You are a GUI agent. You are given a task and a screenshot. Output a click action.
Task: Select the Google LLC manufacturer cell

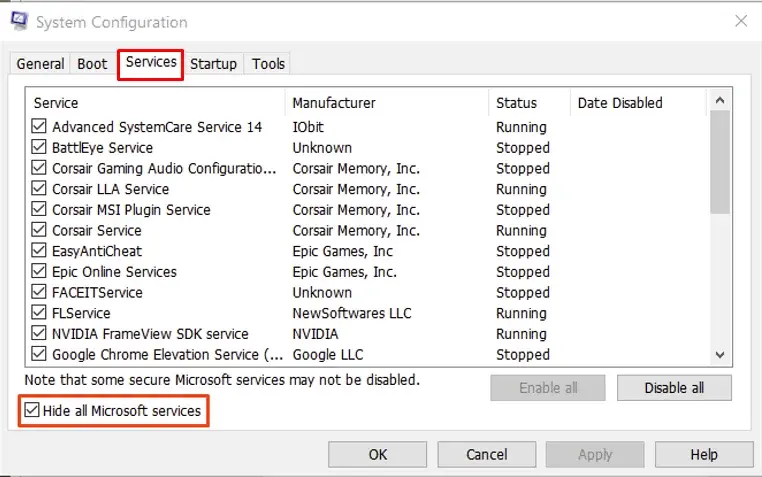point(328,355)
